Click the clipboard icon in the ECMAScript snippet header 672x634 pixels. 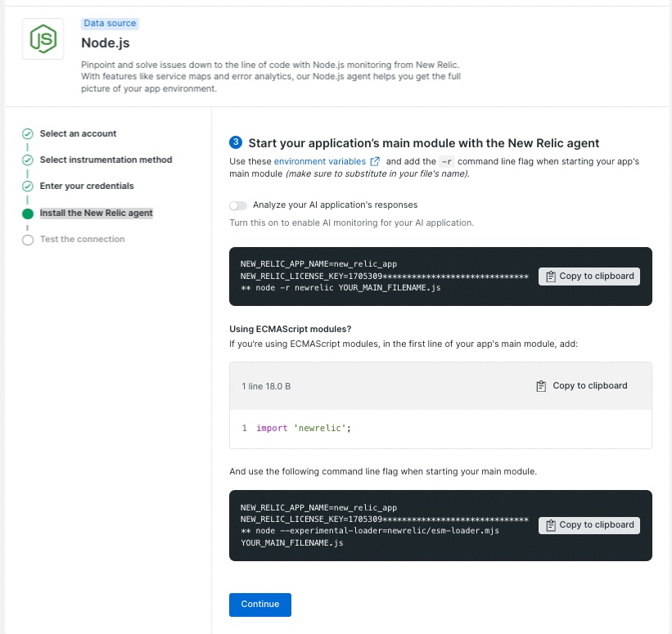[x=541, y=386]
